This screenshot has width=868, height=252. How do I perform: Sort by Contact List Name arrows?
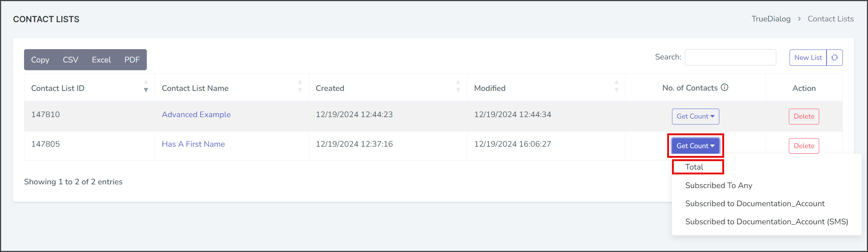(300, 86)
